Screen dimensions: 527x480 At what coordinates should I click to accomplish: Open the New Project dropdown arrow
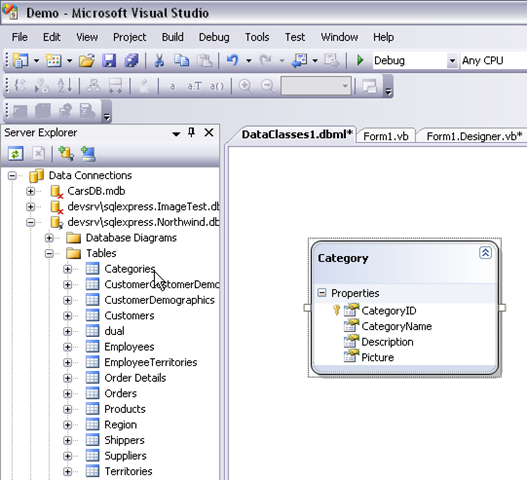pos(36,61)
